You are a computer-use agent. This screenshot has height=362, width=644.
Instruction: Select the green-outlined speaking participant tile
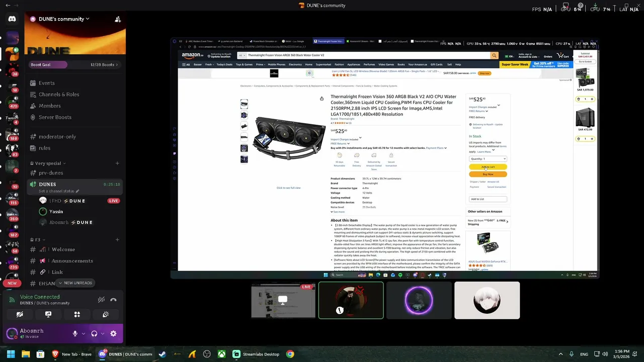pos(351,300)
